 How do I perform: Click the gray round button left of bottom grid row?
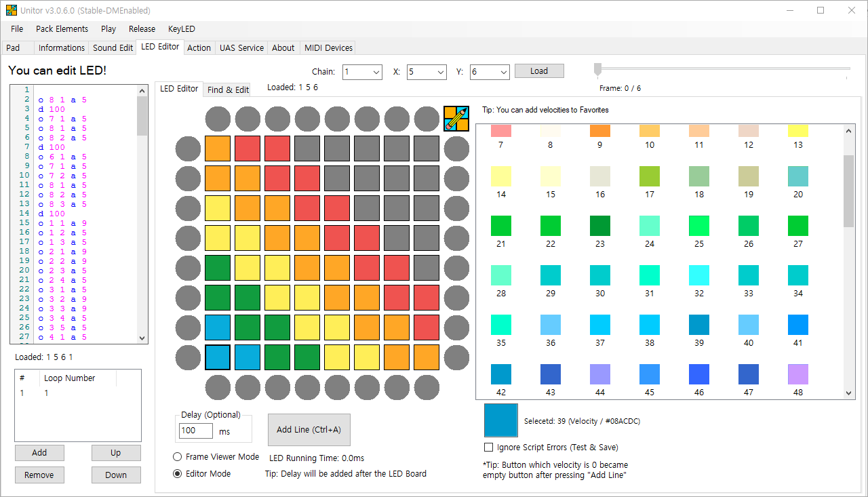coord(188,357)
